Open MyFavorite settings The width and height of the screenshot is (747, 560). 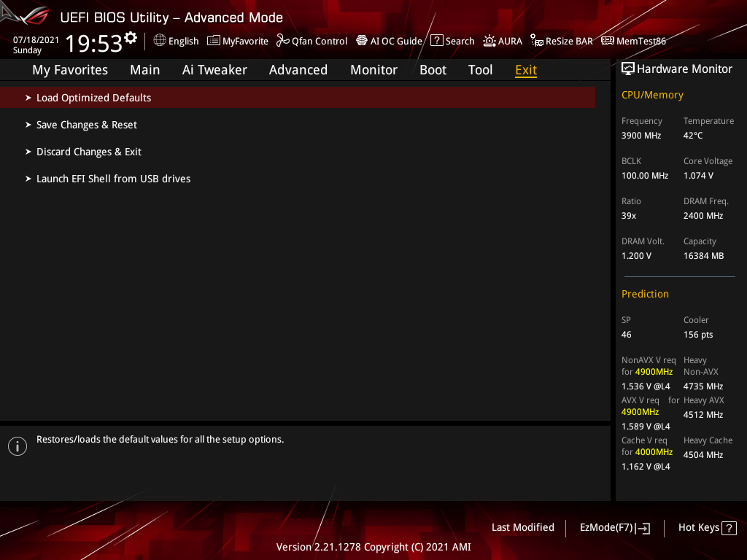(238, 41)
